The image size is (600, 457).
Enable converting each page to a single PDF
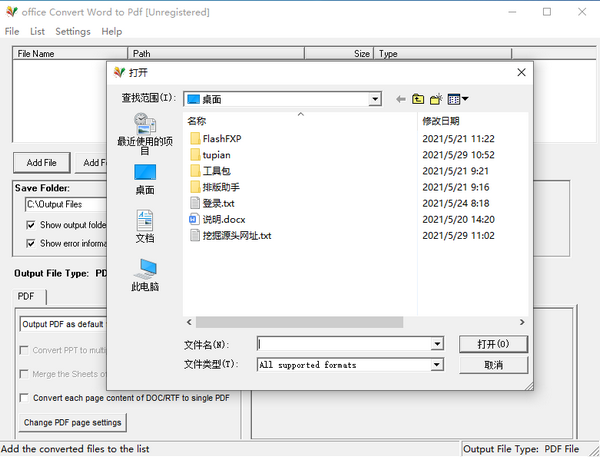(25, 398)
